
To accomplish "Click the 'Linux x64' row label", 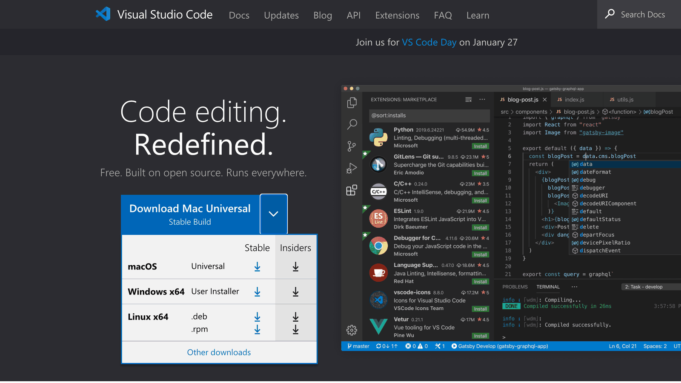I will click(148, 317).
